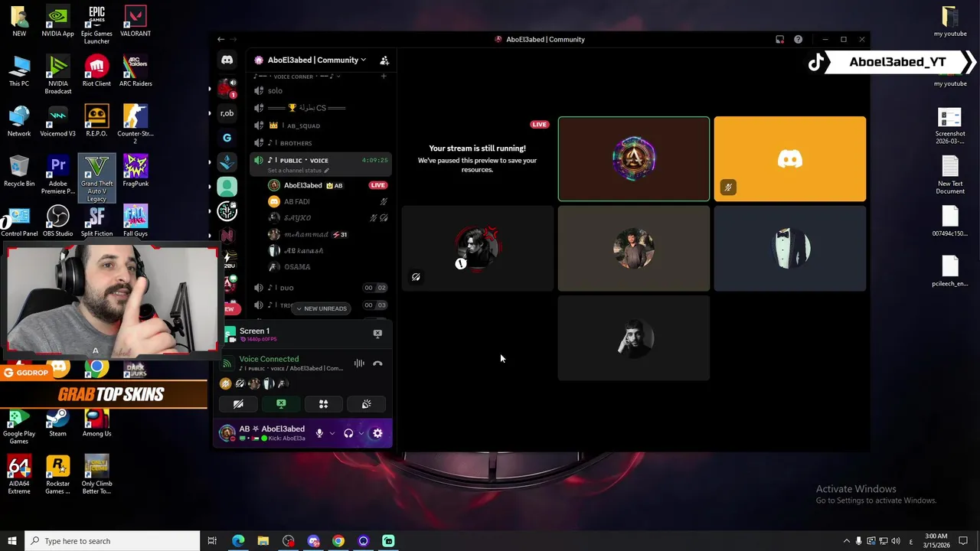Screen dimensions: 980x551
Task: Select user AB FADI in voice list
Action: point(328,201)
